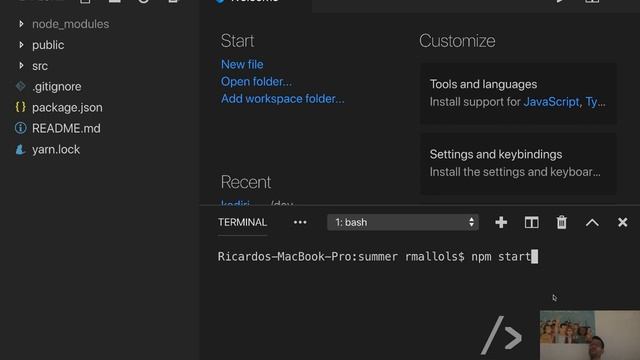Maximize terminal panel with the up chevron

click(592, 222)
